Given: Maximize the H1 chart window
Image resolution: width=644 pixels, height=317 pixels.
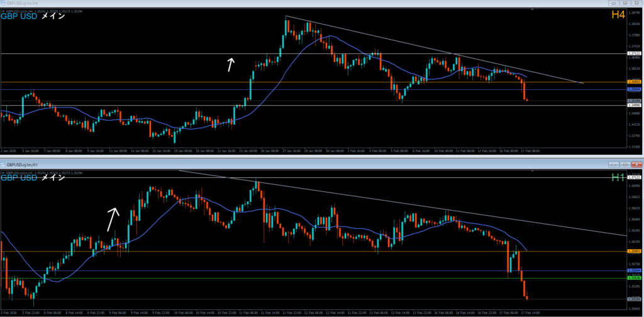Looking at the screenshot, I should click(x=625, y=164).
